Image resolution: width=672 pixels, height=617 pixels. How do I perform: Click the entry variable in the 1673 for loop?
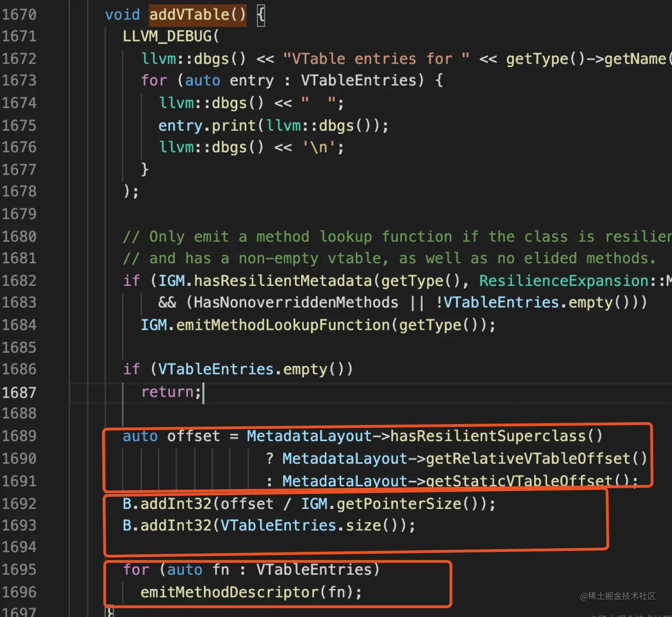click(x=252, y=81)
